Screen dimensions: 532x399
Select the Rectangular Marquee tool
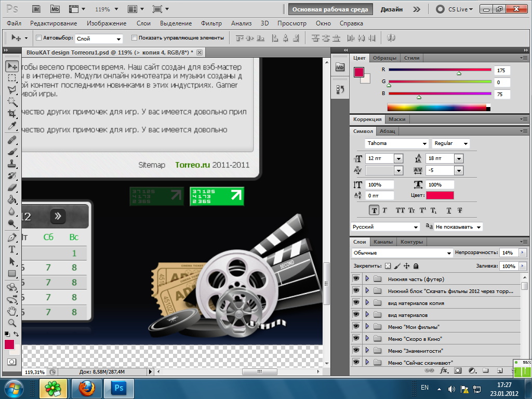(x=12, y=78)
